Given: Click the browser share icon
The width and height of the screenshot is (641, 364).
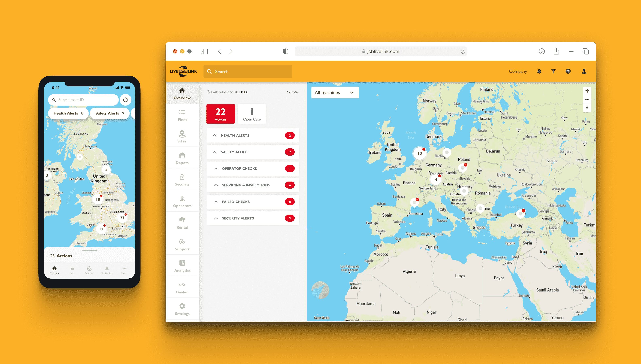Looking at the screenshot, I should click(556, 52).
